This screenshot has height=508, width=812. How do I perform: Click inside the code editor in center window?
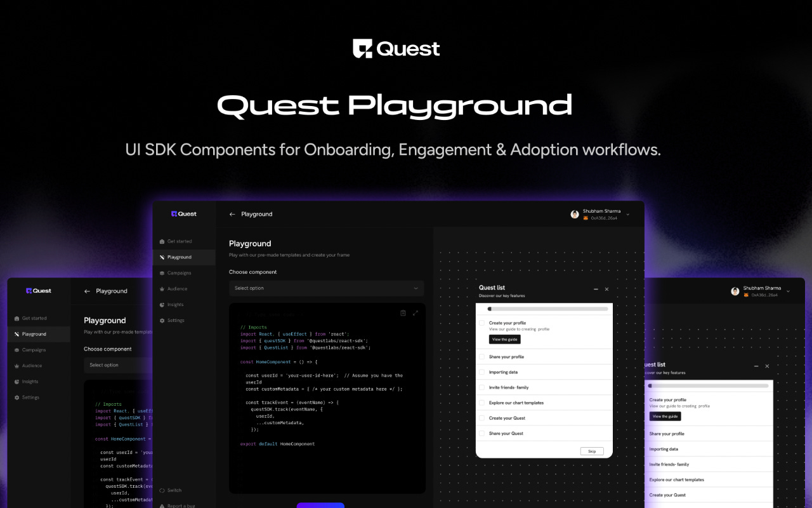[x=327, y=398]
